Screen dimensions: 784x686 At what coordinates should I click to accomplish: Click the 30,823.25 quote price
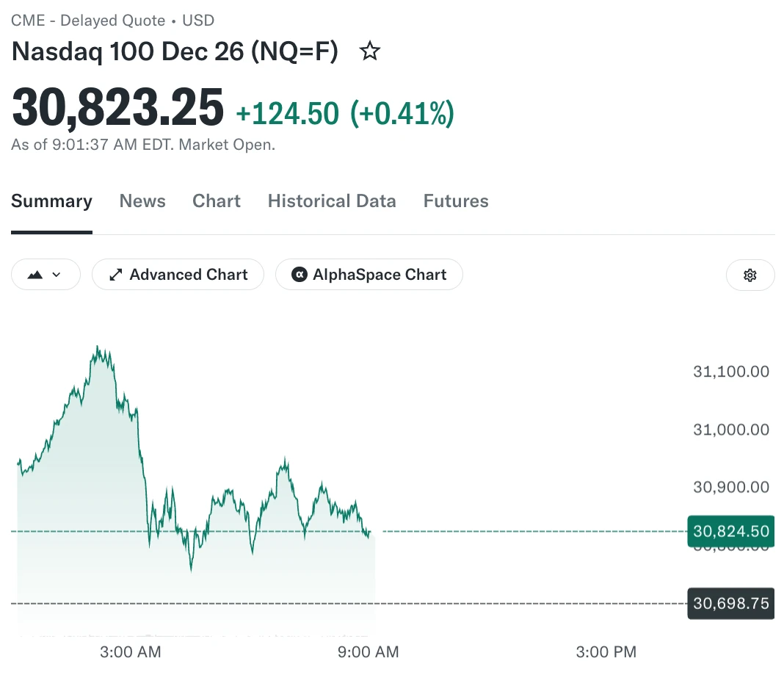tap(117, 107)
